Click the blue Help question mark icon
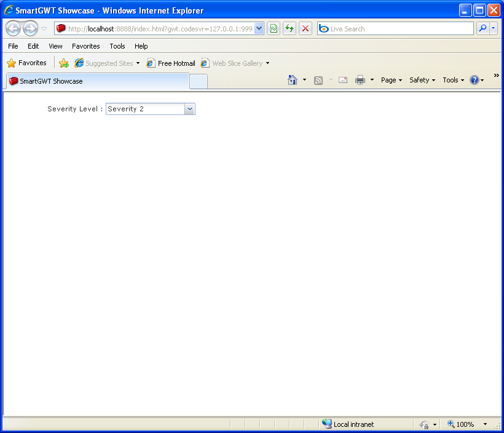 [474, 80]
